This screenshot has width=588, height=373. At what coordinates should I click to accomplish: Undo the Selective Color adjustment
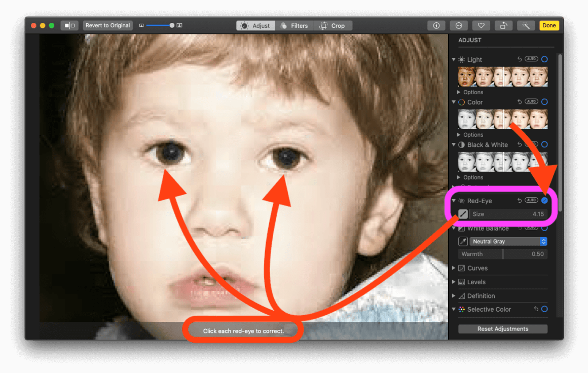pos(536,309)
